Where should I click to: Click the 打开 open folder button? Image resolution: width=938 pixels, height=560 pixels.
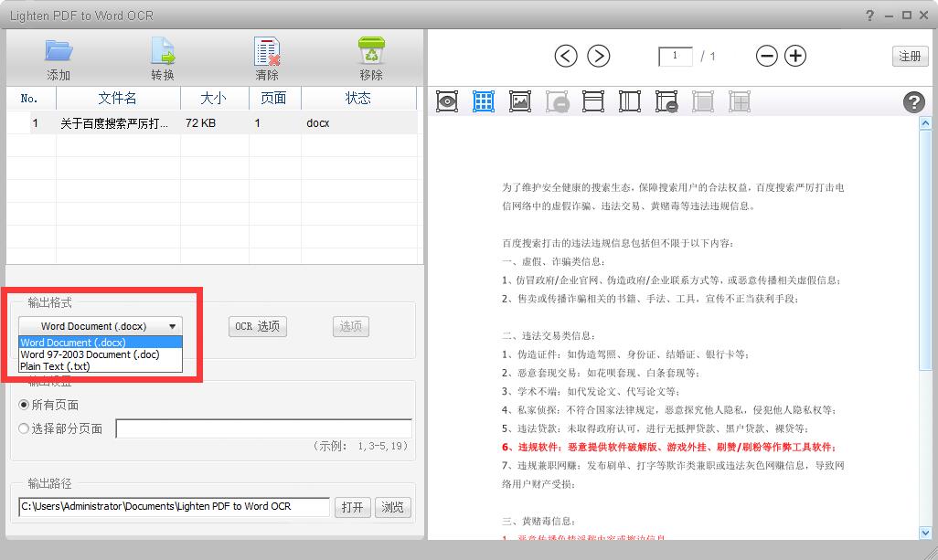352,507
